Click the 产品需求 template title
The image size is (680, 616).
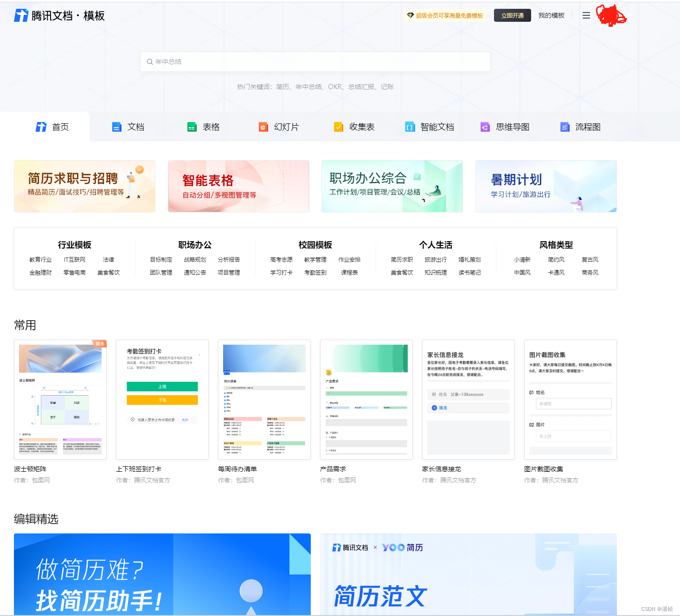point(333,469)
